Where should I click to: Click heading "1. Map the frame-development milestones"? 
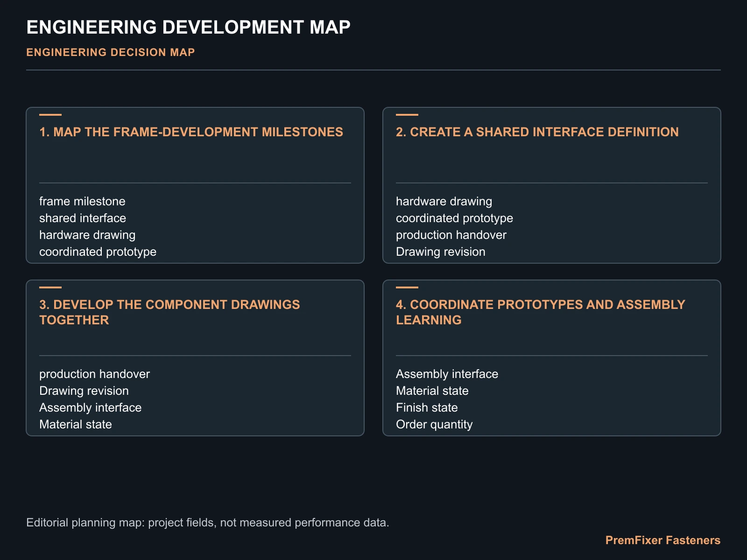(x=191, y=132)
